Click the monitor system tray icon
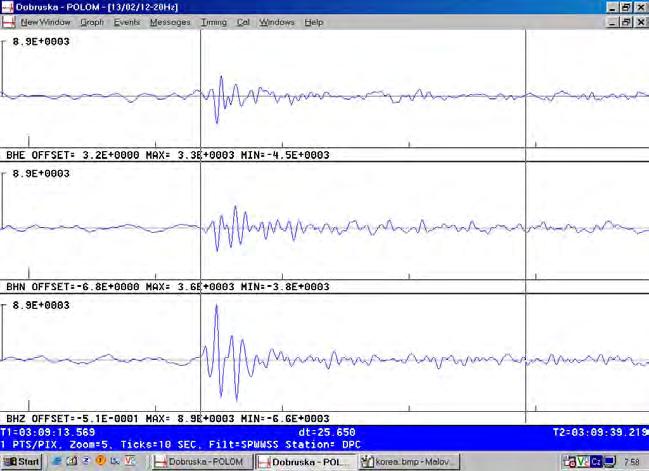 (610, 461)
